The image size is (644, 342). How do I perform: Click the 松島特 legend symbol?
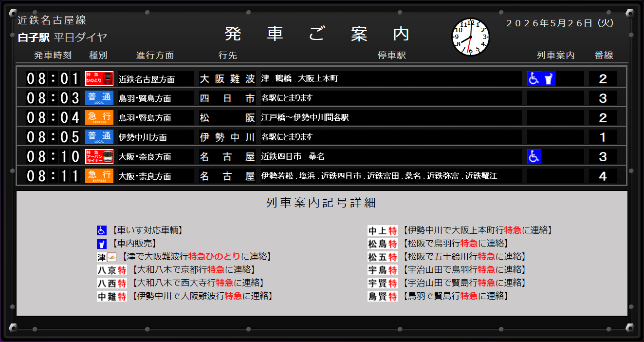(383, 244)
